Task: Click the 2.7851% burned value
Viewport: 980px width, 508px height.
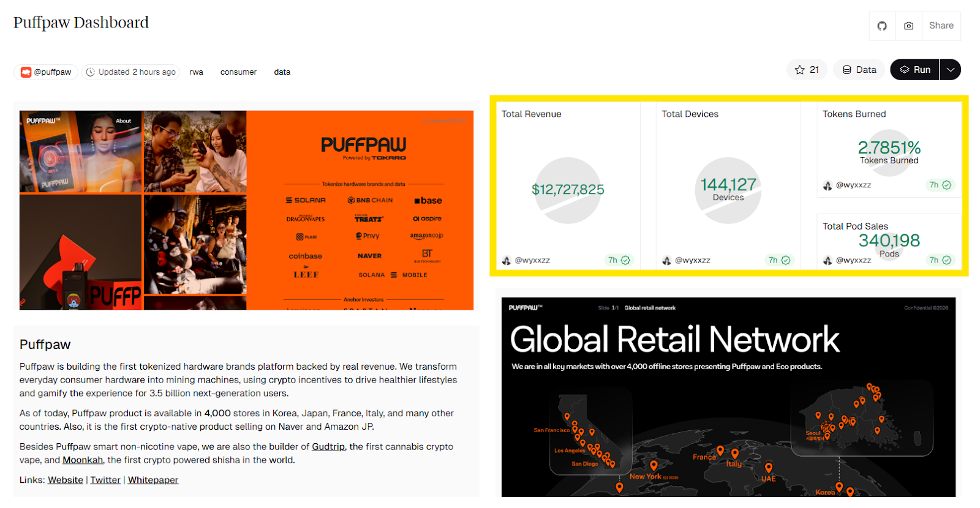Action: click(x=889, y=148)
